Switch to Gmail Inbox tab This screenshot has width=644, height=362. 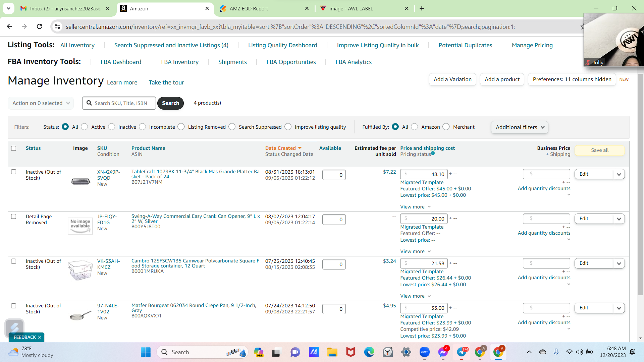65,8
